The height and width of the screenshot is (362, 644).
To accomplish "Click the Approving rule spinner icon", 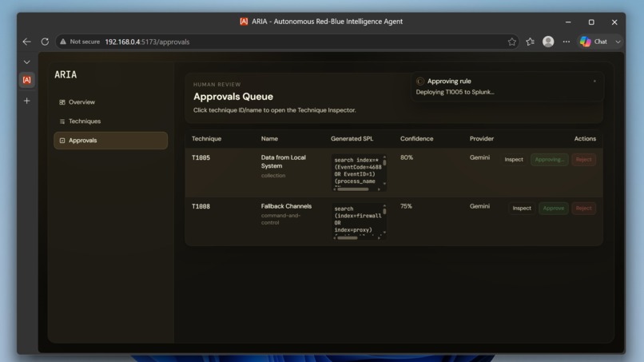I will click(x=419, y=82).
